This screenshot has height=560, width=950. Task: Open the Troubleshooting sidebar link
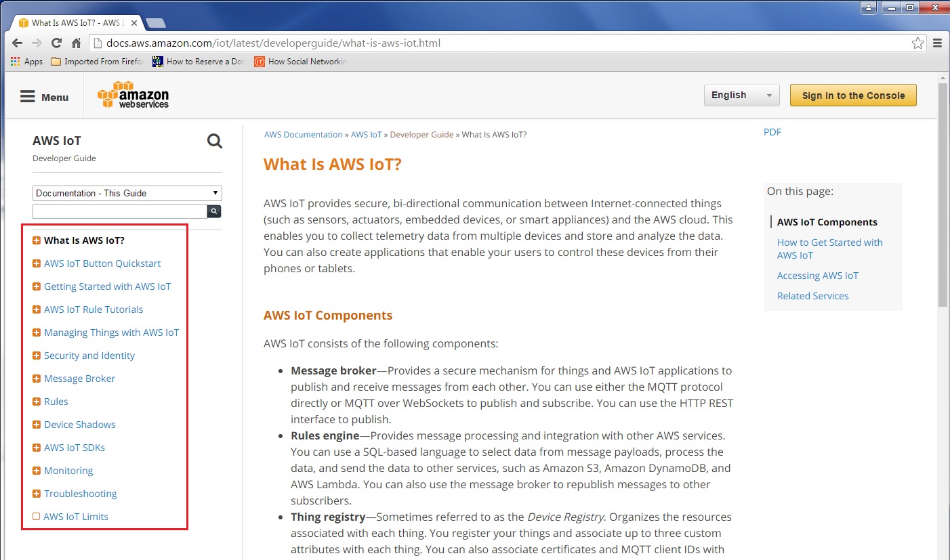tap(81, 494)
